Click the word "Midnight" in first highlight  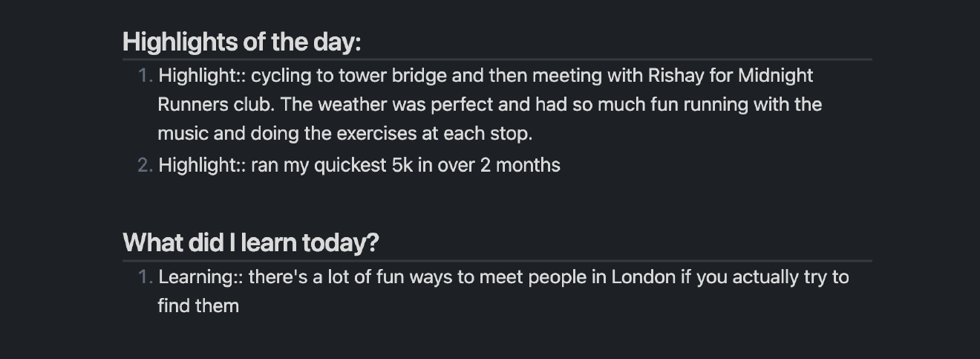click(x=775, y=76)
